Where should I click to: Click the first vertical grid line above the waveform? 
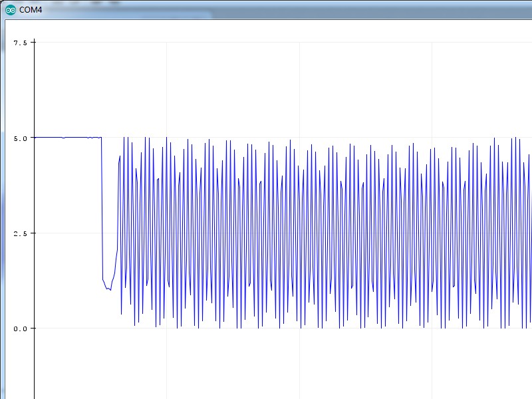[166, 86]
